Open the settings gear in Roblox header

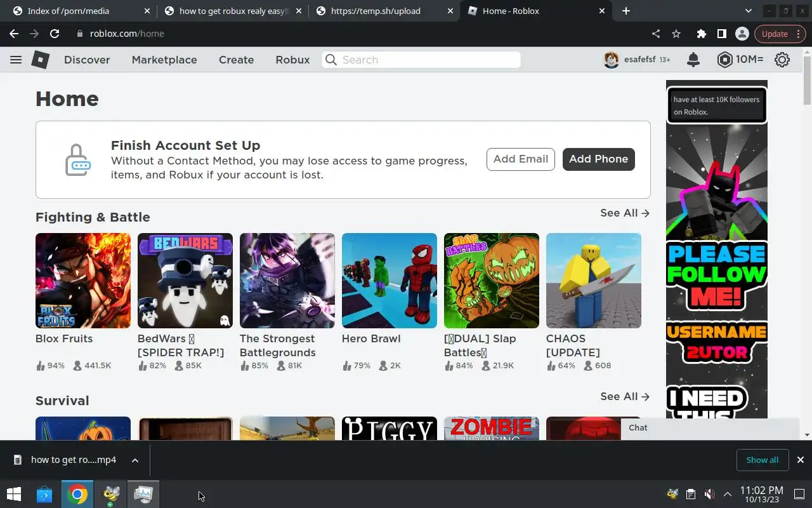click(x=782, y=60)
